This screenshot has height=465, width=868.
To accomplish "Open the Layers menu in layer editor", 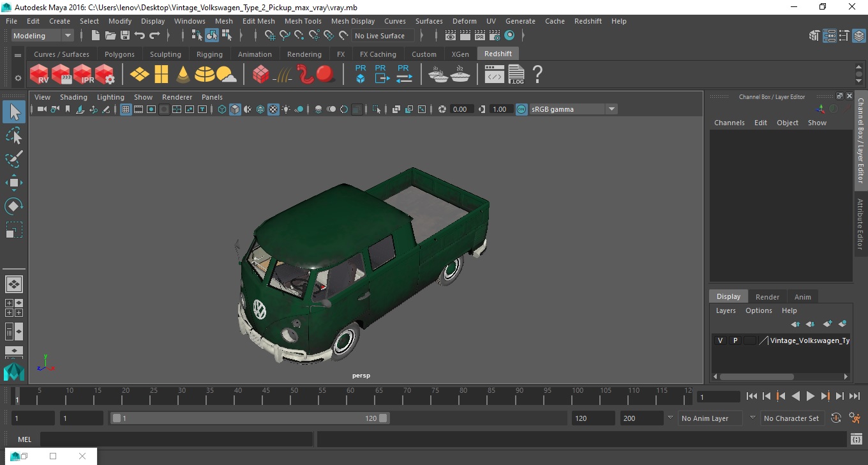I will click(x=726, y=310).
